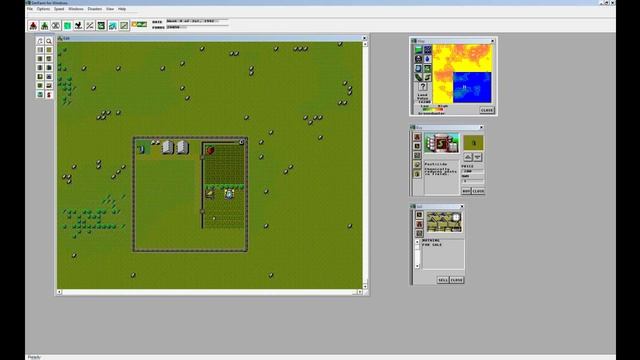Click the edit window right scroll arrow
The image size is (640, 360).
pyautogui.click(x=360, y=292)
